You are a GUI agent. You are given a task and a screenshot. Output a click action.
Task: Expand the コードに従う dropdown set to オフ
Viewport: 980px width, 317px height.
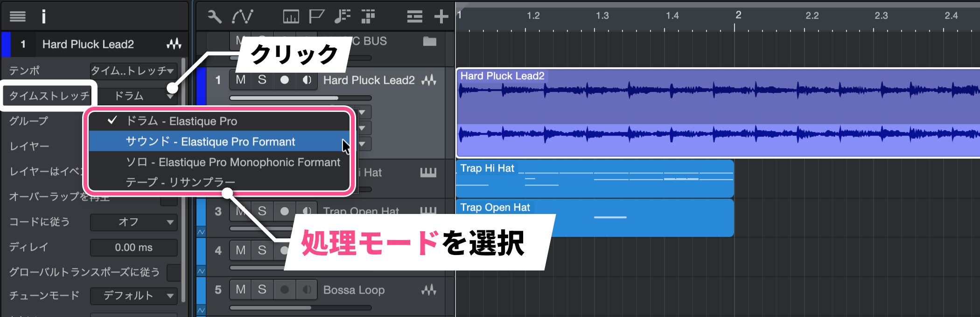[133, 222]
